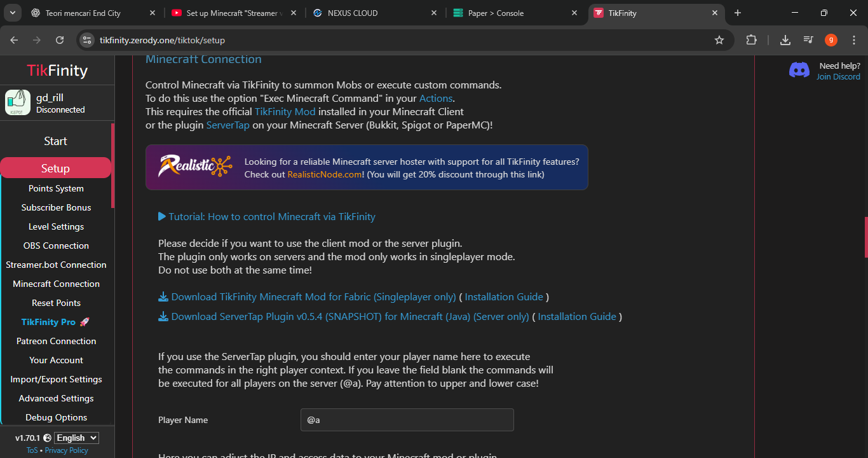Open the tab search dropdown arrow
868x458 pixels.
pyautogui.click(x=12, y=13)
